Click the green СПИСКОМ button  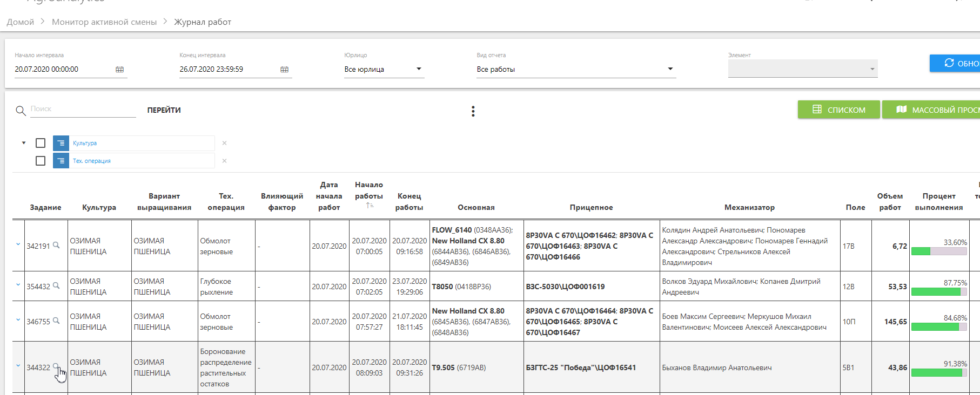838,110
